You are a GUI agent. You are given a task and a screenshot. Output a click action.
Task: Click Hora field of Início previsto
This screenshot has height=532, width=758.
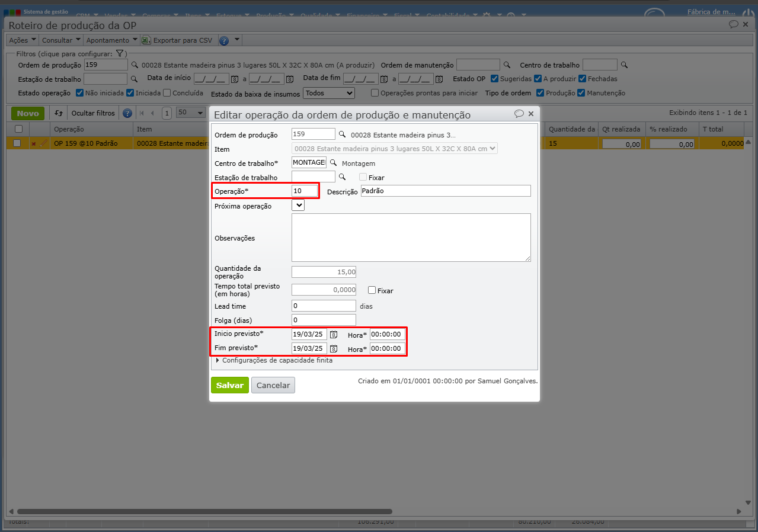click(388, 334)
